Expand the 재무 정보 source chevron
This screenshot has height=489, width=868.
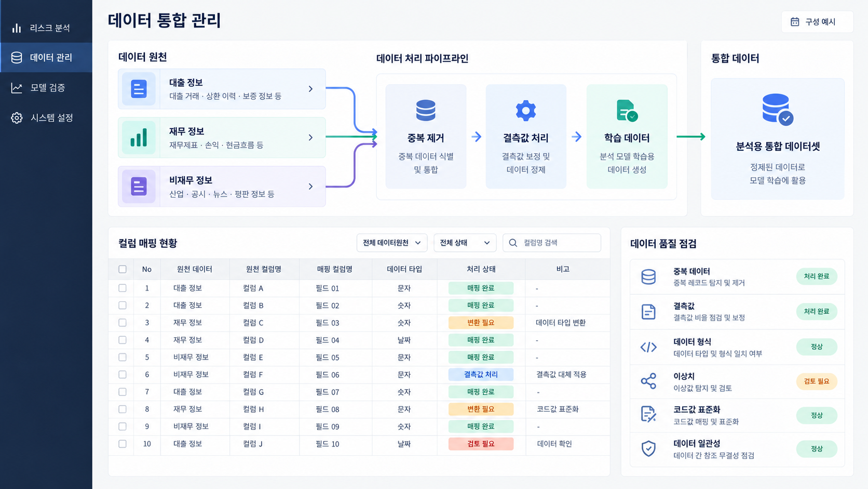pos(310,138)
